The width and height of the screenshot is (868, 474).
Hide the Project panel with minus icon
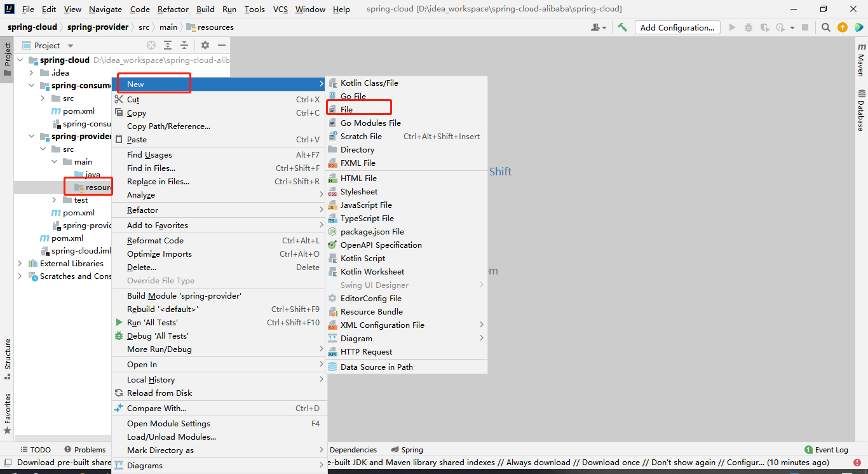222,45
